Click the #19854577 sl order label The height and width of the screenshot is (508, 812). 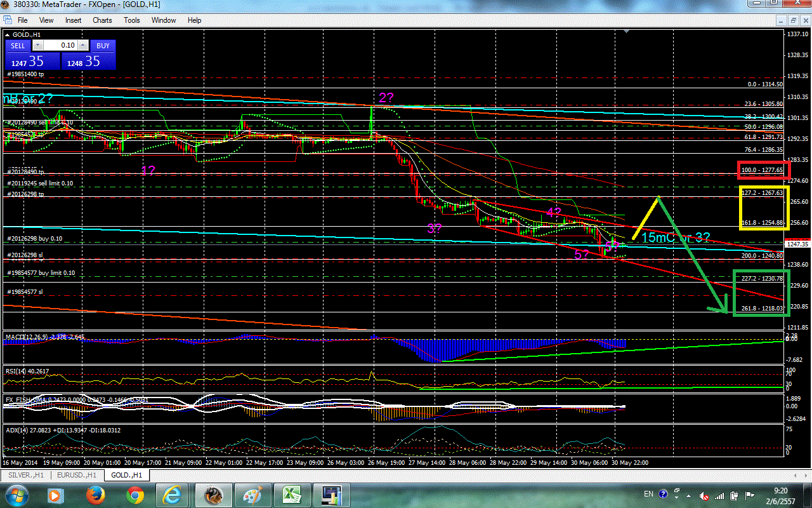tap(24, 292)
